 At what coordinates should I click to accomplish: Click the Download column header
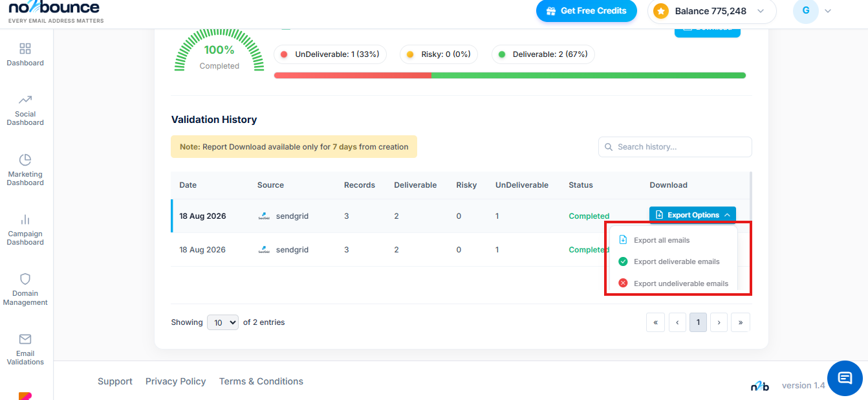click(668, 185)
